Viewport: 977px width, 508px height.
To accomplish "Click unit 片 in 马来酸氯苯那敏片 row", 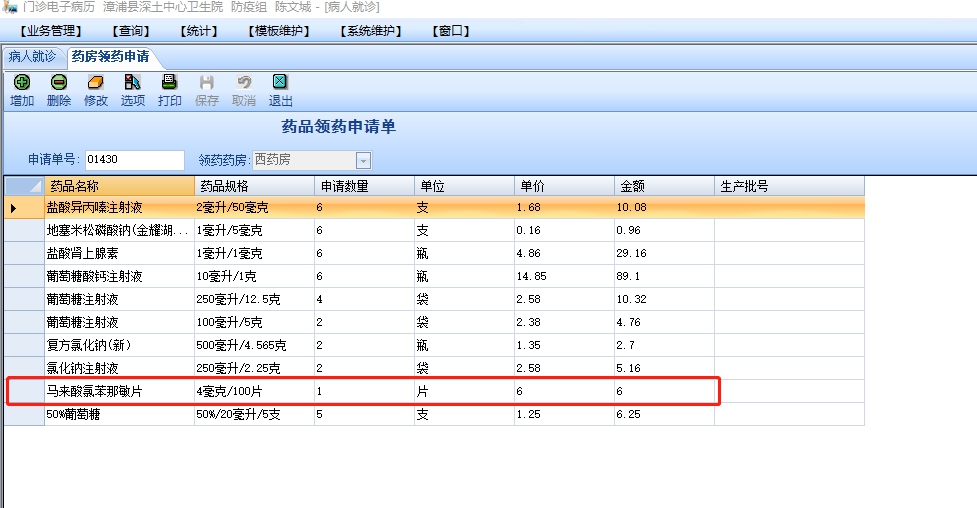I will 465,391.
